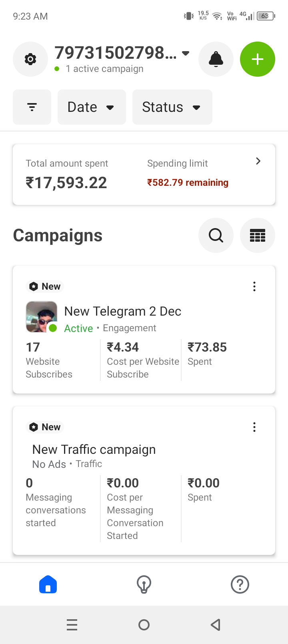Open the ad account switcher dropdown

[x=186, y=53]
